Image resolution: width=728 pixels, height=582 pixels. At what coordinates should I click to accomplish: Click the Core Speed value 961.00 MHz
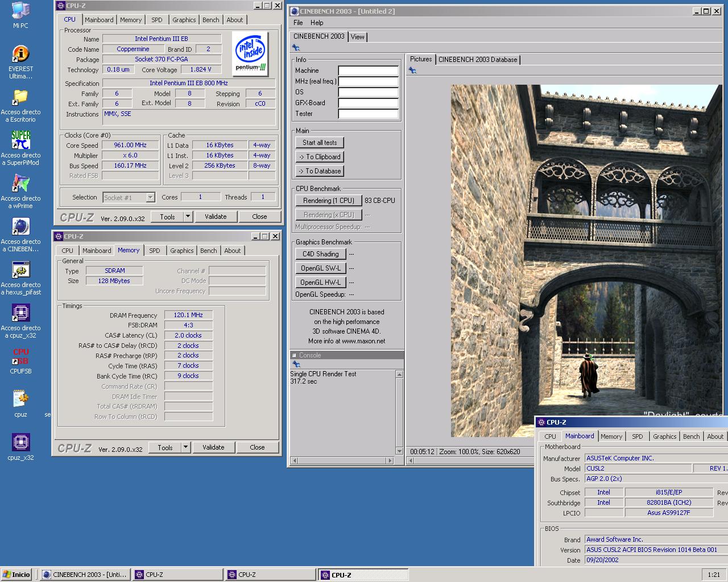click(x=130, y=145)
